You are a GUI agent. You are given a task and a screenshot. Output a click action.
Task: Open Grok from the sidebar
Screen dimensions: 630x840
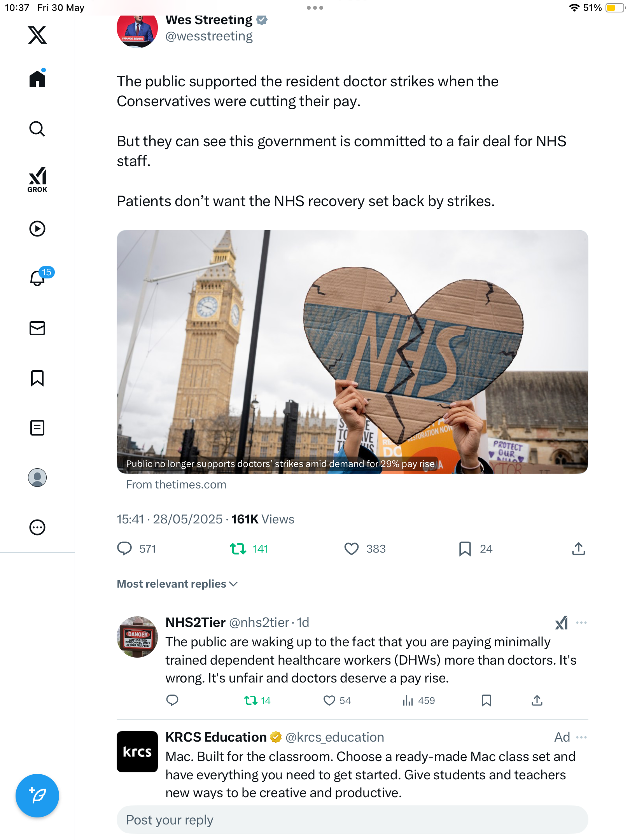tap(37, 180)
